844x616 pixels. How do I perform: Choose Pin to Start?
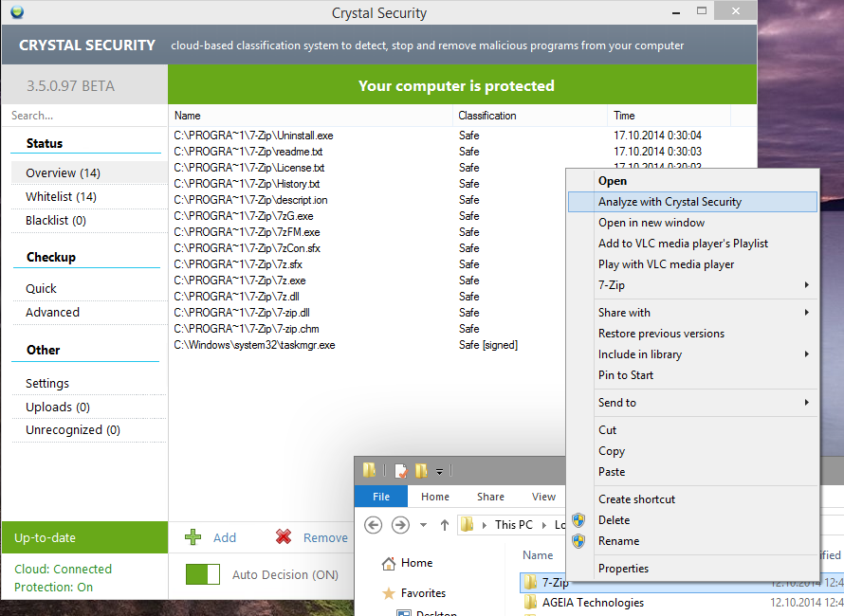tap(692, 375)
